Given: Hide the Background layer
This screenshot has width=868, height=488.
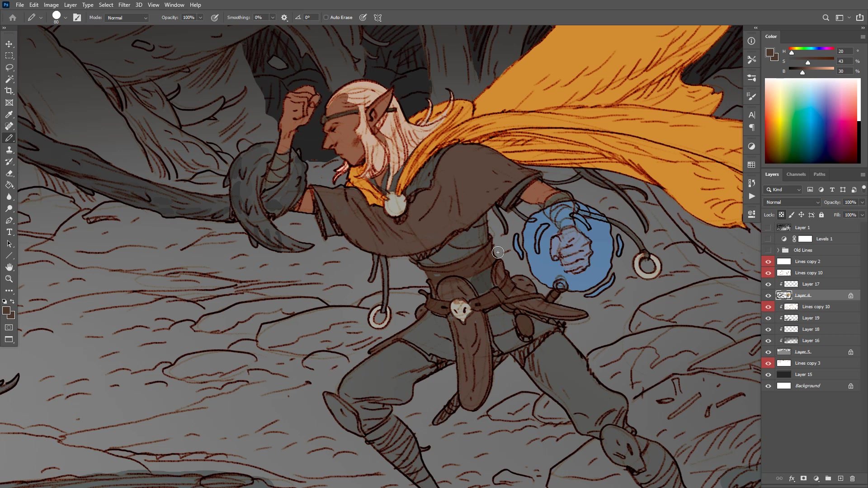Looking at the screenshot, I should tap(768, 386).
